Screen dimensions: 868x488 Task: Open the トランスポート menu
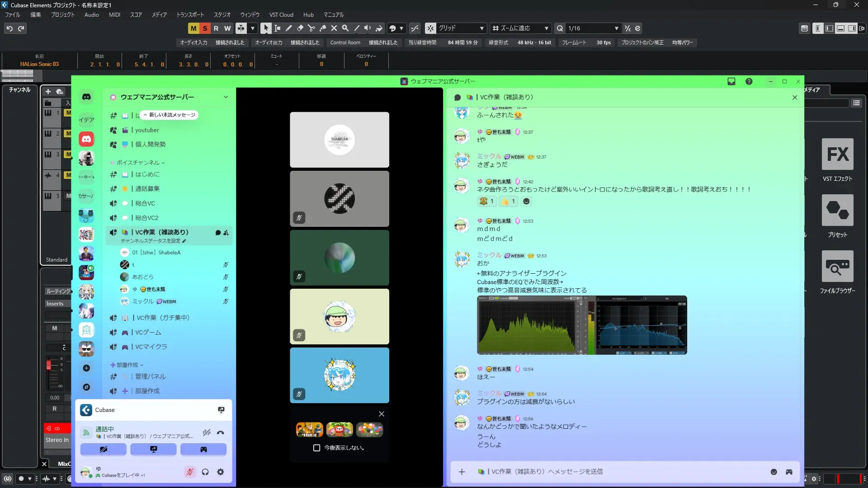190,15
